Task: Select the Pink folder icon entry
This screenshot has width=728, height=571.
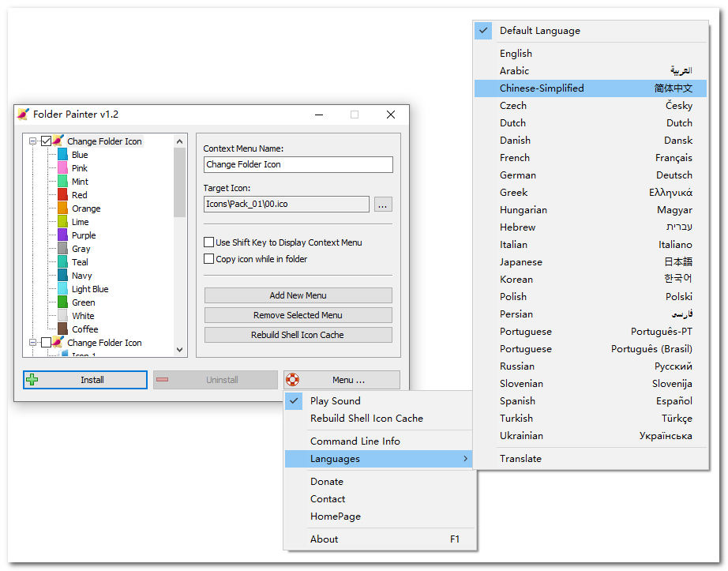Action: tap(63, 168)
